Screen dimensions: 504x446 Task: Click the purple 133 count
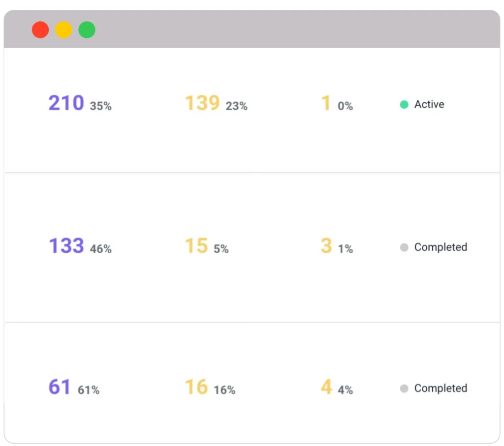pos(66,246)
